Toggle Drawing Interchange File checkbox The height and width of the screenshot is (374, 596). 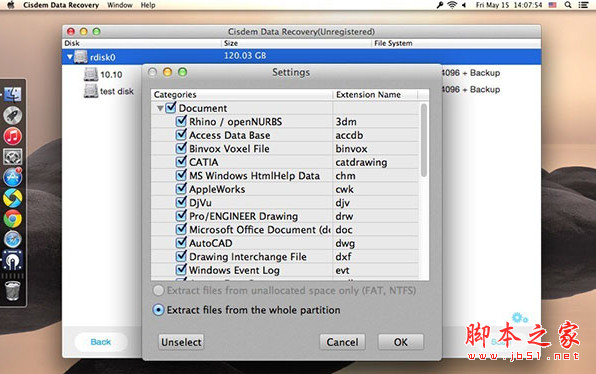pyautogui.click(x=182, y=256)
